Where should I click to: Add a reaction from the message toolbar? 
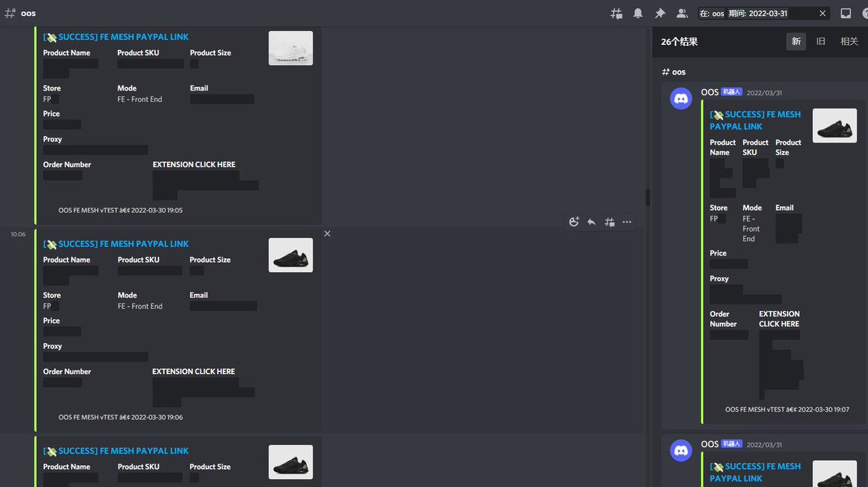[x=574, y=222]
